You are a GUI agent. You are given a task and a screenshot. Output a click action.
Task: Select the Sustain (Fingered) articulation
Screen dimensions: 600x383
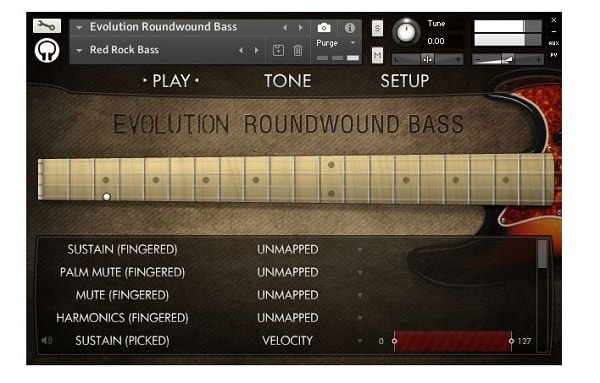point(122,249)
